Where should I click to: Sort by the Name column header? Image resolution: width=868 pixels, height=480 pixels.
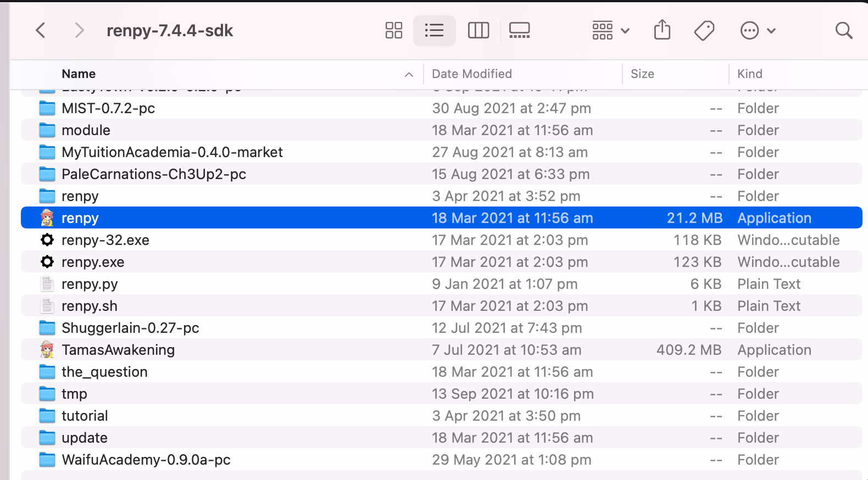pyautogui.click(x=79, y=74)
